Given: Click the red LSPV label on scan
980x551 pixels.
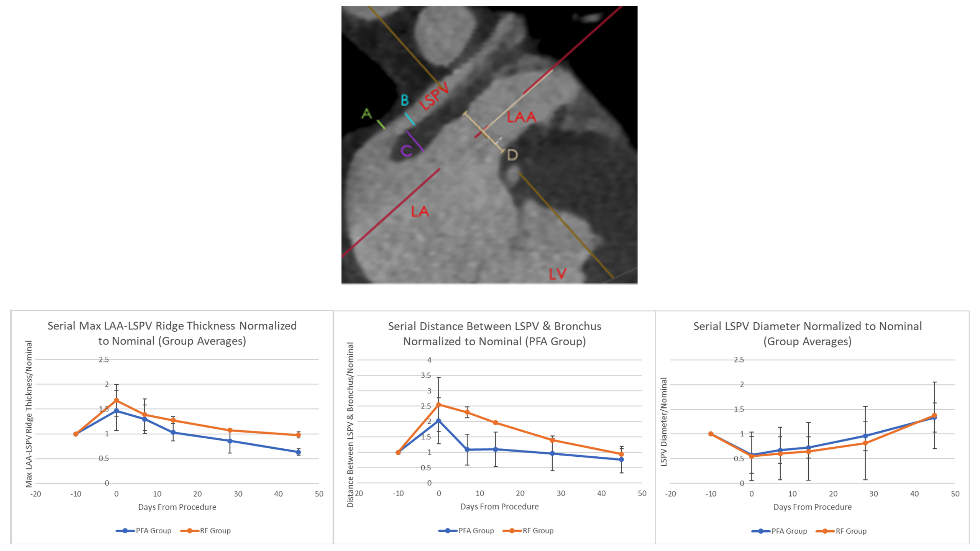Looking at the screenshot, I should click(x=433, y=96).
